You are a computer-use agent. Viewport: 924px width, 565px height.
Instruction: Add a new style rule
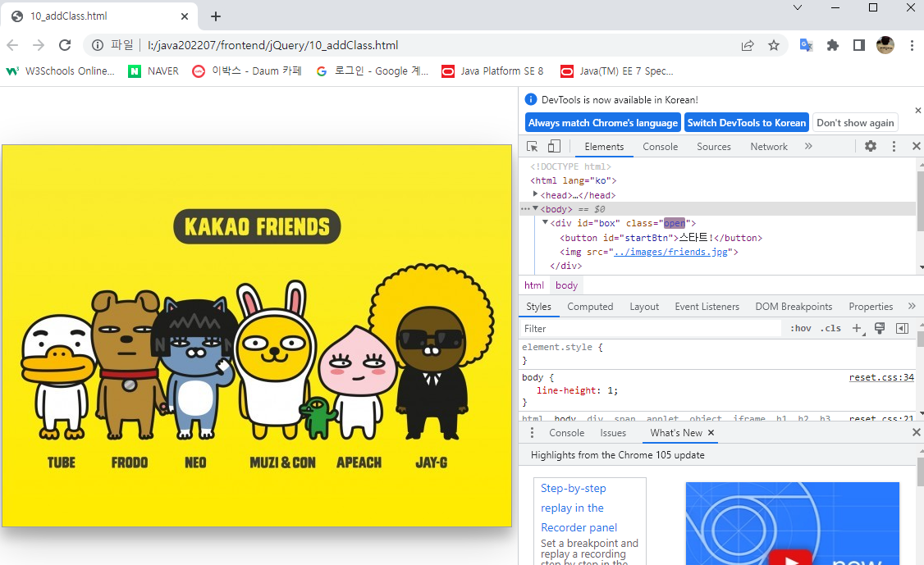click(858, 328)
